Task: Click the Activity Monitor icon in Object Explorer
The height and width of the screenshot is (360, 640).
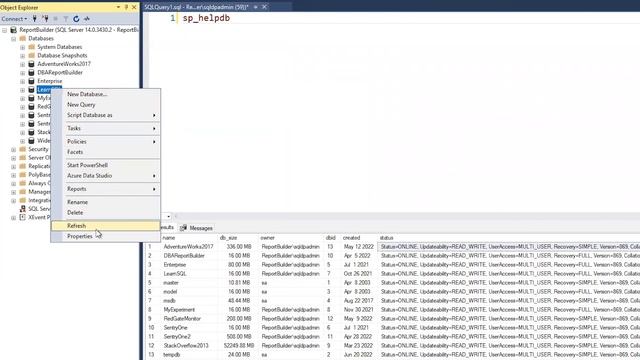Action: point(87,19)
